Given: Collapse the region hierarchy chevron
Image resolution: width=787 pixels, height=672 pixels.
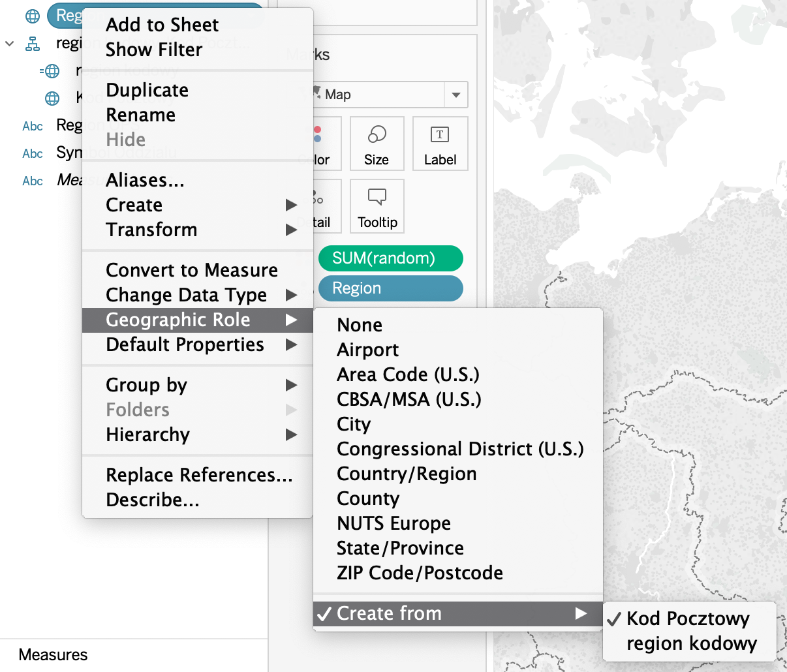Looking at the screenshot, I should click(x=10, y=44).
